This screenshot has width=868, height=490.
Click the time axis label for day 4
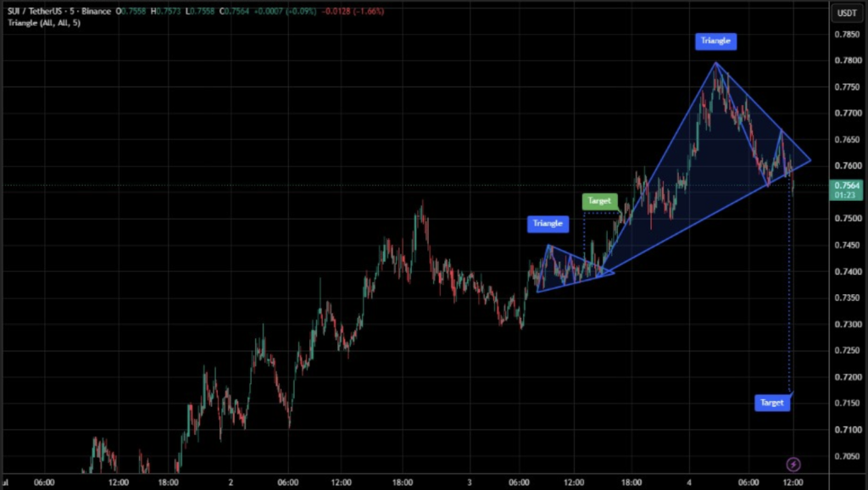(689, 482)
